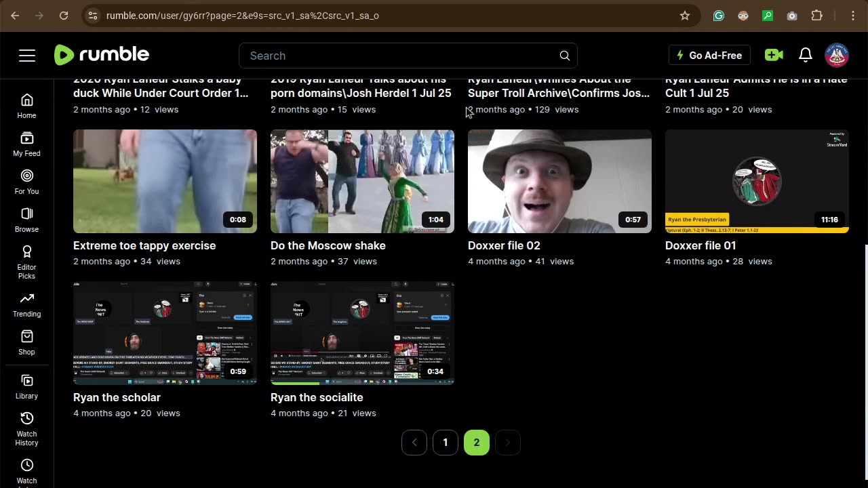Open Shop in the sidebar

point(26,343)
